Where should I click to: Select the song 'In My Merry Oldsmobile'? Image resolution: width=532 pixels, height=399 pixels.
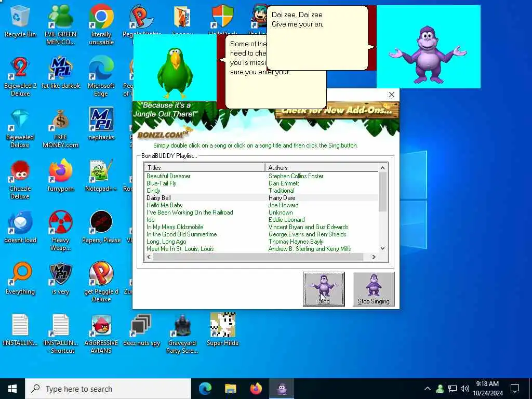point(175,227)
